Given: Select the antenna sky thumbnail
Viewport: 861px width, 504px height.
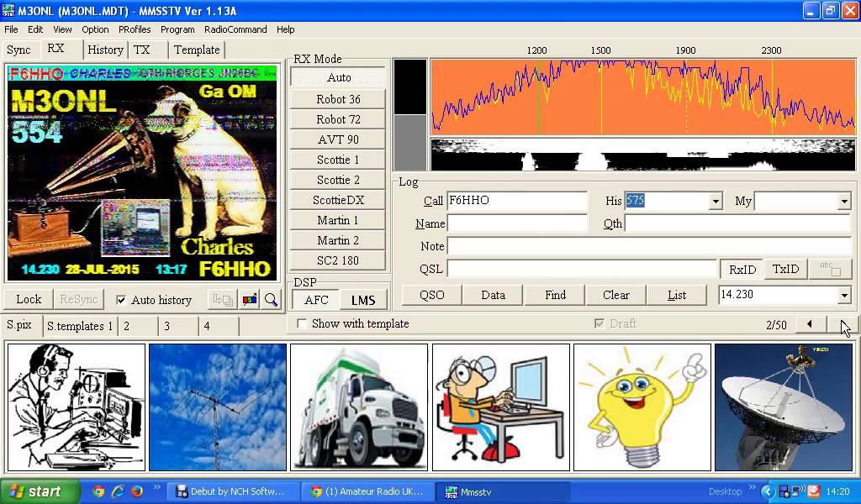Looking at the screenshot, I should click(218, 407).
